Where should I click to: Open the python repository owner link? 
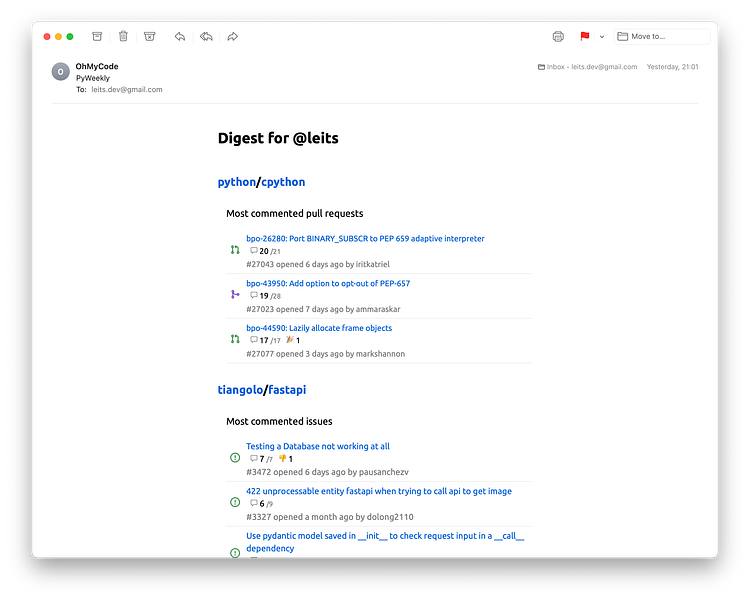(x=237, y=182)
